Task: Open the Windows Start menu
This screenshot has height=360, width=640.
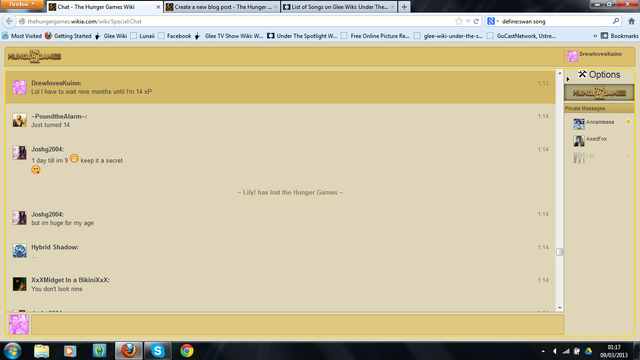Action: click(12, 351)
